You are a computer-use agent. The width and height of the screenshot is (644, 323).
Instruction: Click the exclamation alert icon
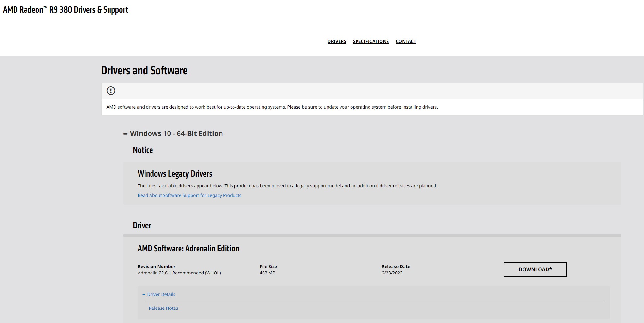pyautogui.click(x=111, y=91)
